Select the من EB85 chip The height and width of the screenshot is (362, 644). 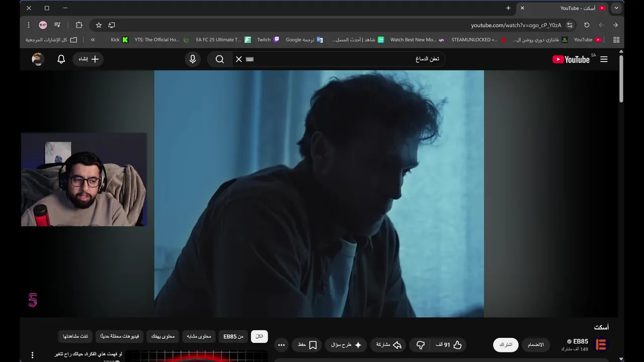[x=233, y=336]
